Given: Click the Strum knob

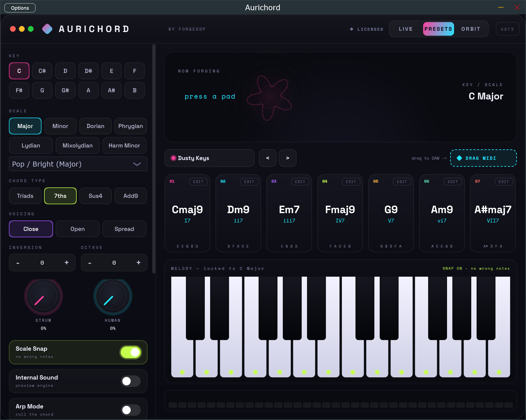Looking at the screenshot, I should [44, 297].
